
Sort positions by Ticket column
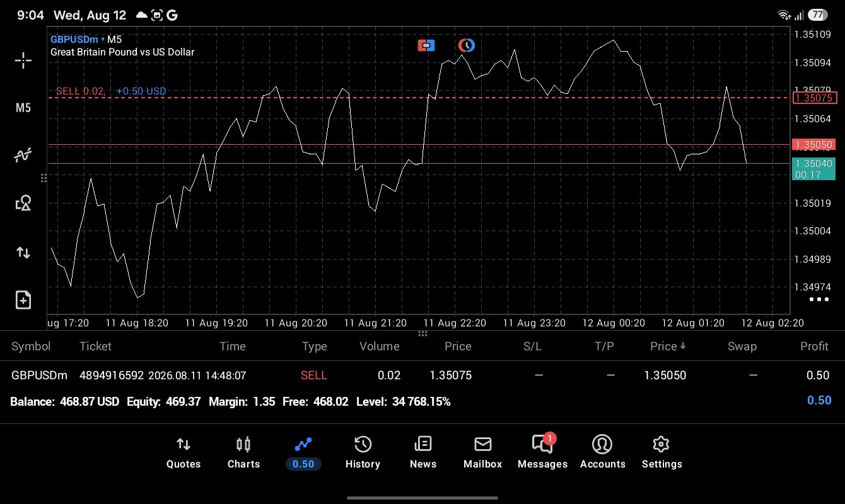point(95,346)
